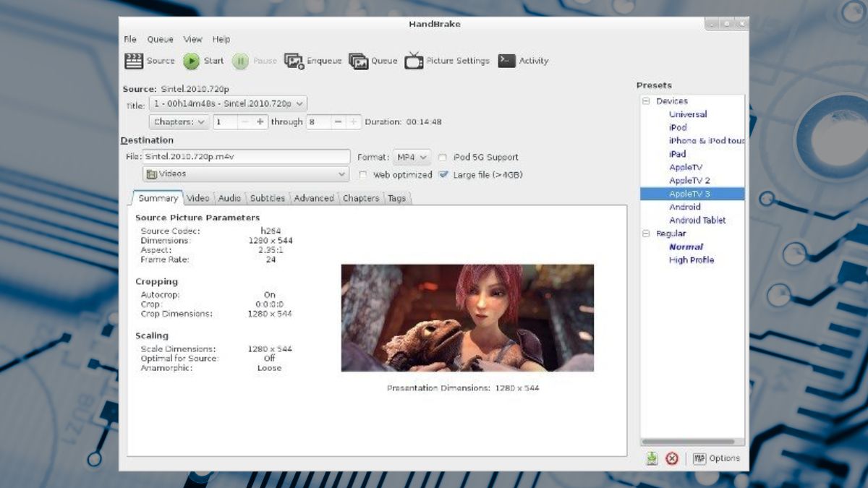The image size is (868, 488).
Task: Select the High Profile preset
Action: point(691,260)
